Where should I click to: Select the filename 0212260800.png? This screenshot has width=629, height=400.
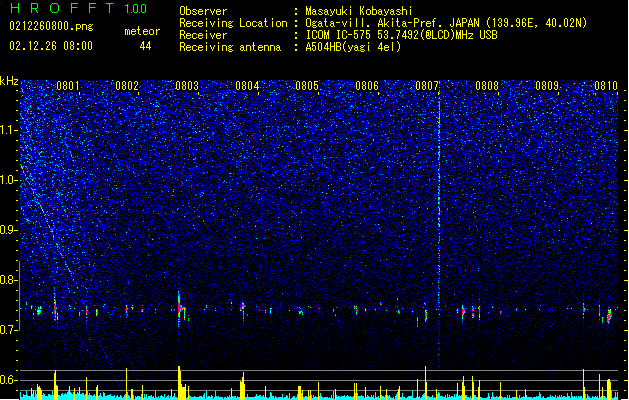click(51, 26)
